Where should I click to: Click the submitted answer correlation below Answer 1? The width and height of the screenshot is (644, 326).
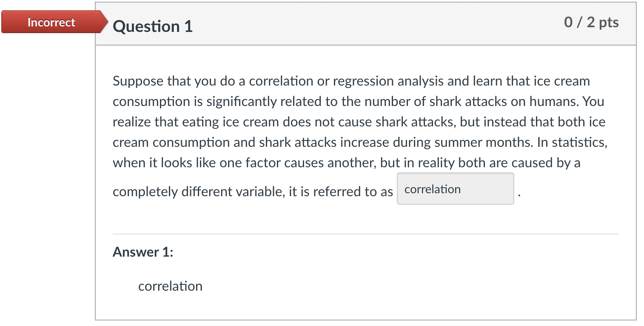pyautogui.click(x=170, y=286)
